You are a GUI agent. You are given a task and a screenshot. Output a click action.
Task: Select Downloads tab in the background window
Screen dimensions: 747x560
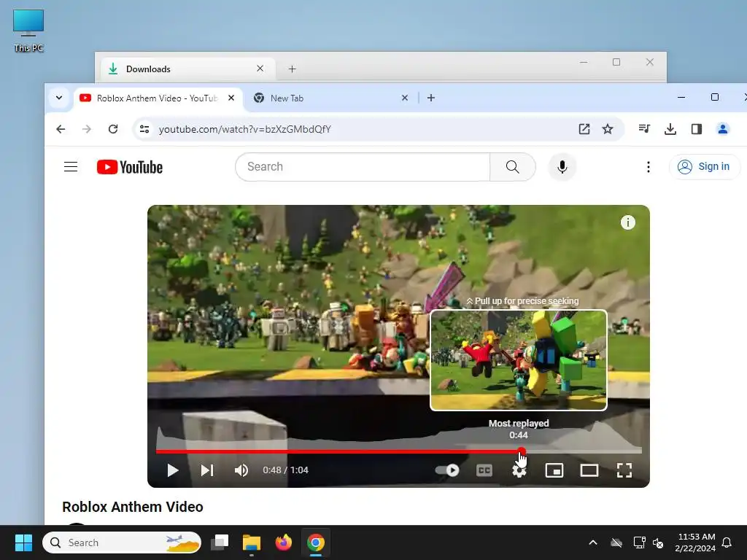pyautogui.click(x=181, y=69)
